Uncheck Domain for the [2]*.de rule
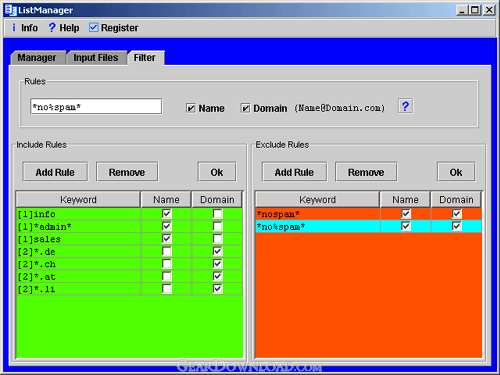 (x=217, y=251)
